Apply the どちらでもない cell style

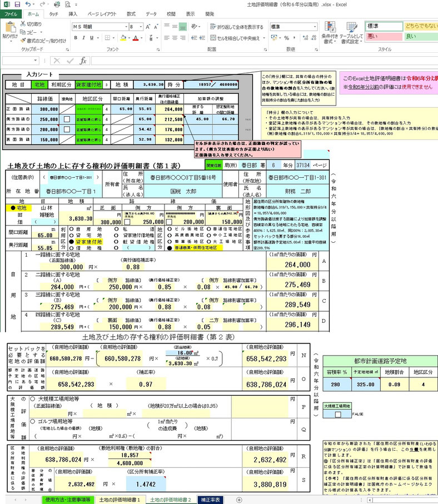click(421, 26)
